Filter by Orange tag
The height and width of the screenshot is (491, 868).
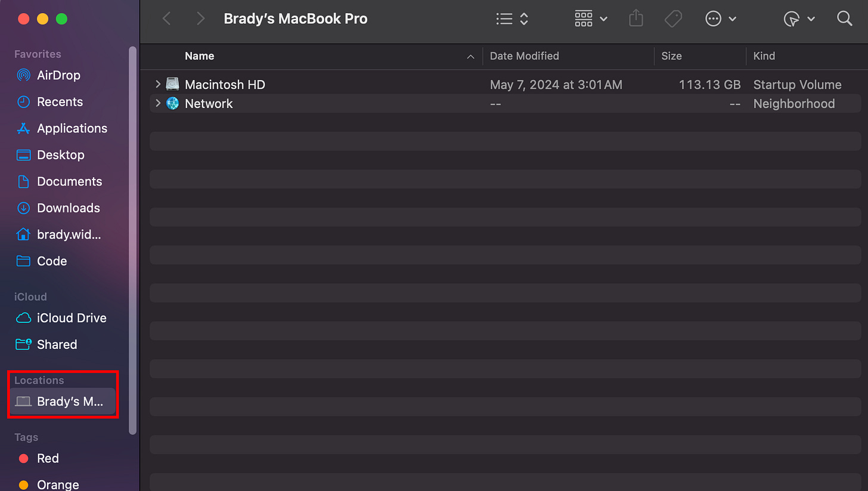click(57, 484)
